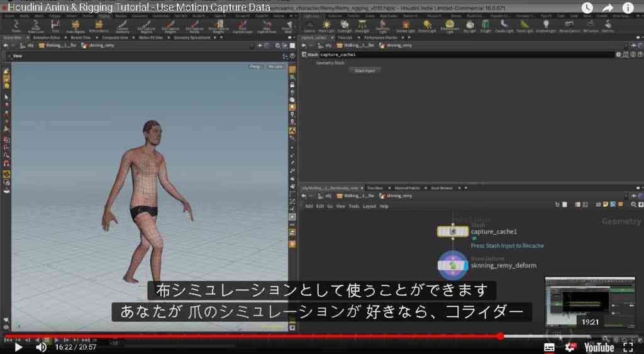
Task: Select the Capture Geometry shelf tool
Action: tap(122, 26)
